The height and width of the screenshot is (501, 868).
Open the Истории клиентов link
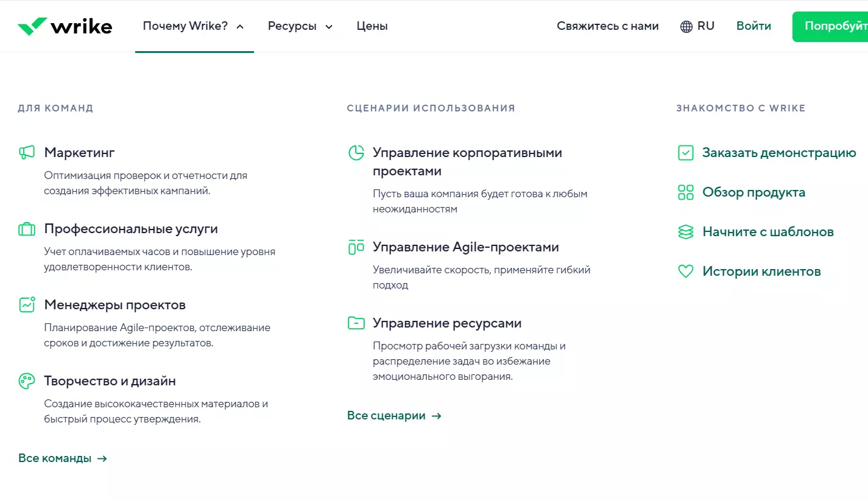(761, 272)
